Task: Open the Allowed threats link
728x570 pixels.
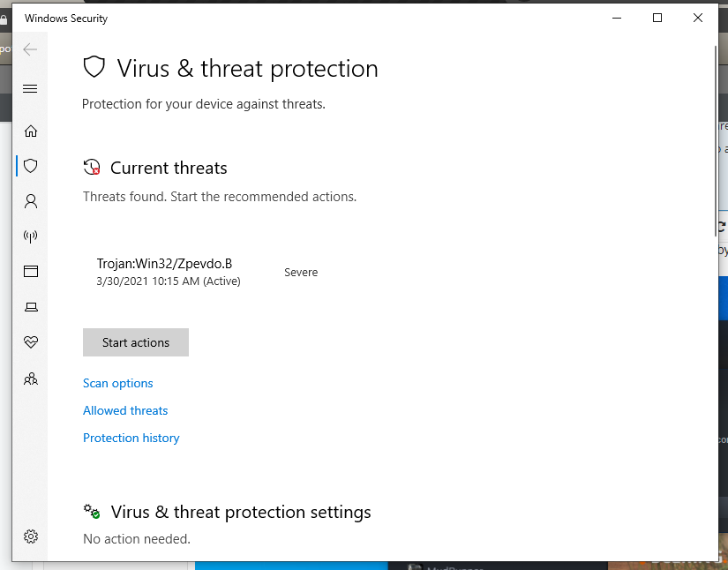Action: (x=125, y=410)
